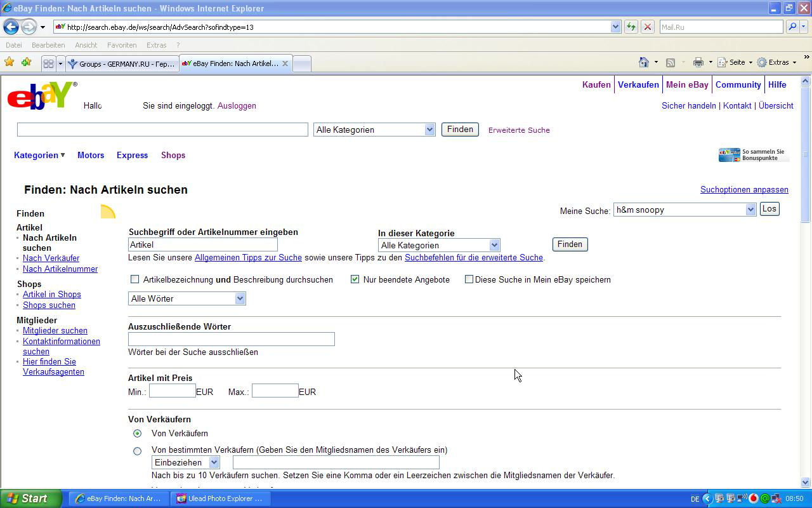This screenshot has width=812, height=508.
Task: Click the Suchbegriff field containing Artikel
Action: [x=203, y=244]
